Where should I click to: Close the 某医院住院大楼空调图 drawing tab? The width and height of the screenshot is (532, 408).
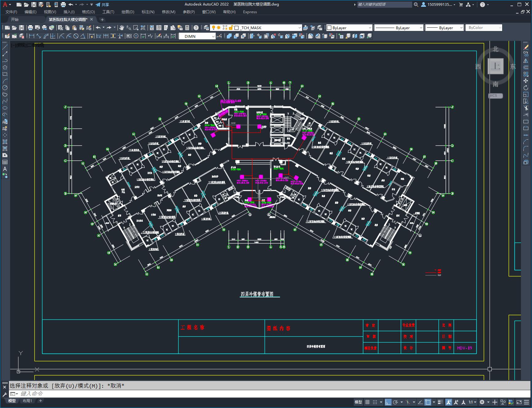click(91, 19)
